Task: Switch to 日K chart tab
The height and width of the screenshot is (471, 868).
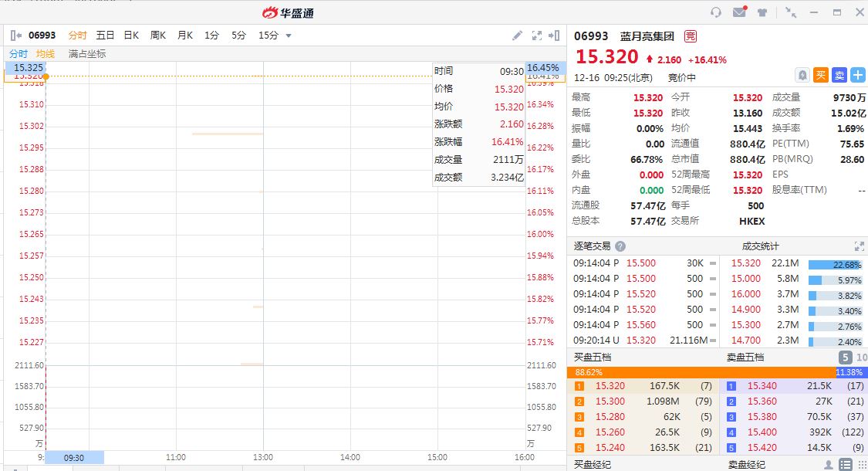Action: (131, 36)
